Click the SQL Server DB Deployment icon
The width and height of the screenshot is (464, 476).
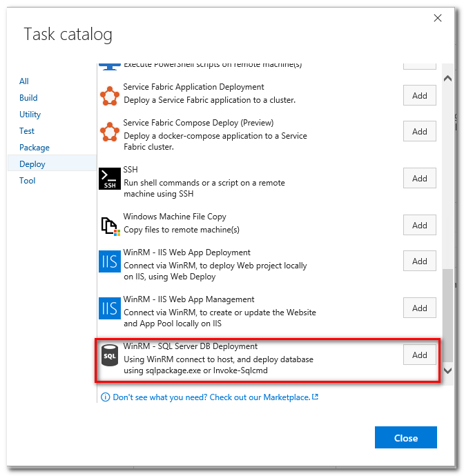pyautogui.click(x=109, y=355)
